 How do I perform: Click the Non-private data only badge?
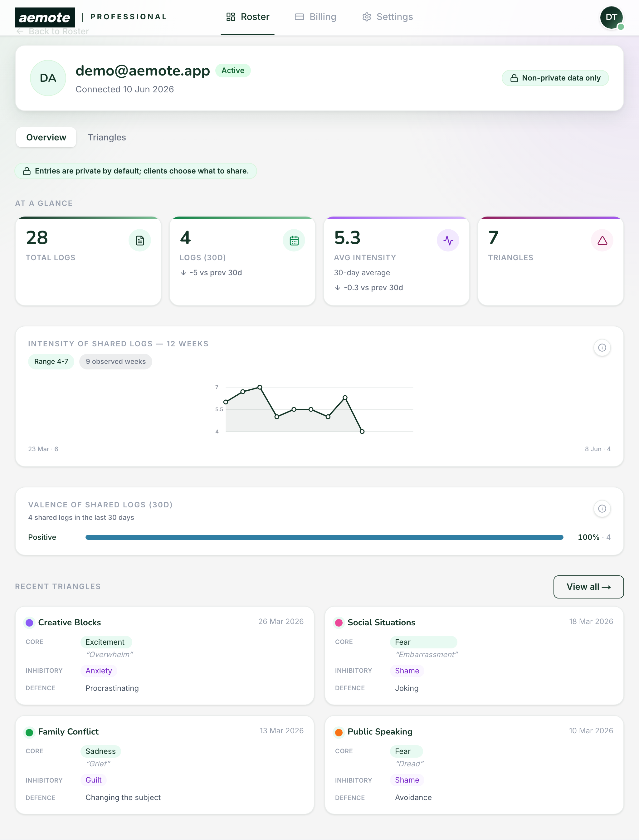coord(555,78)
